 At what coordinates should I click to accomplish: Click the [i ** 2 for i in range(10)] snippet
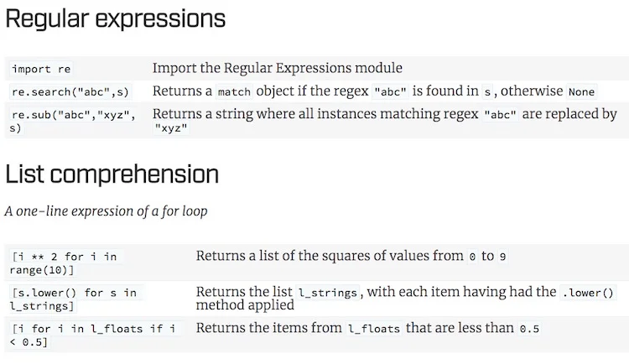tap(65, 263)
